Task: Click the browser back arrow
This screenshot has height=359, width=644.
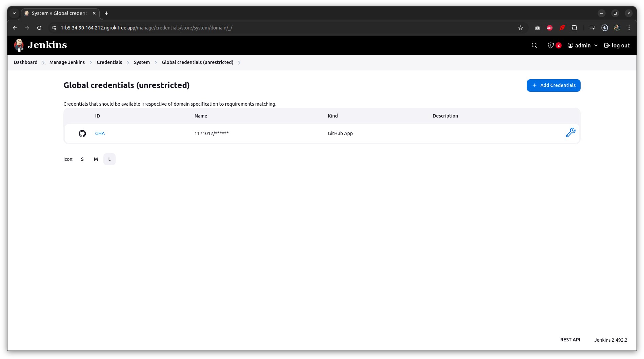Action: point(15,28)
